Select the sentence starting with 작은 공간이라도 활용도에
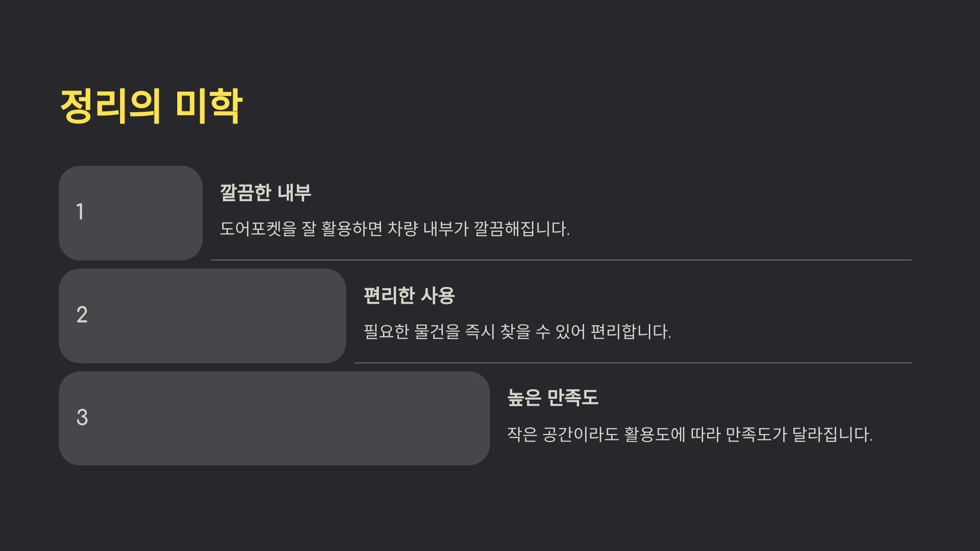This screenshot has width=980, height=551. tap(690, 434)
